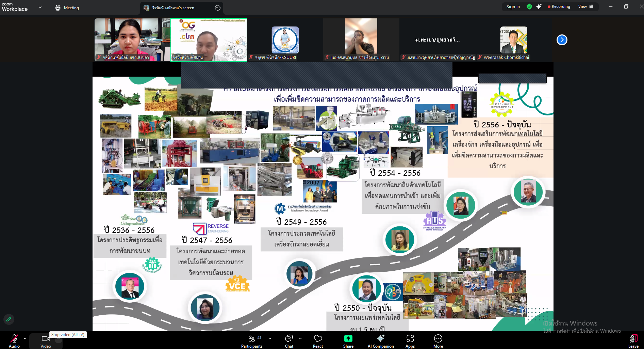Expand chat options chevron next to Chat

[x=300, y=338]
